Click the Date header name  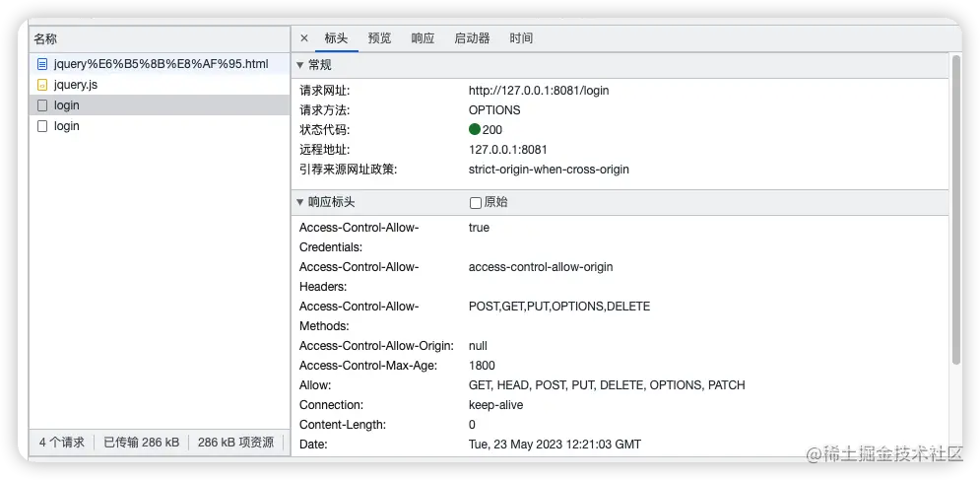[x=314, y=445]
